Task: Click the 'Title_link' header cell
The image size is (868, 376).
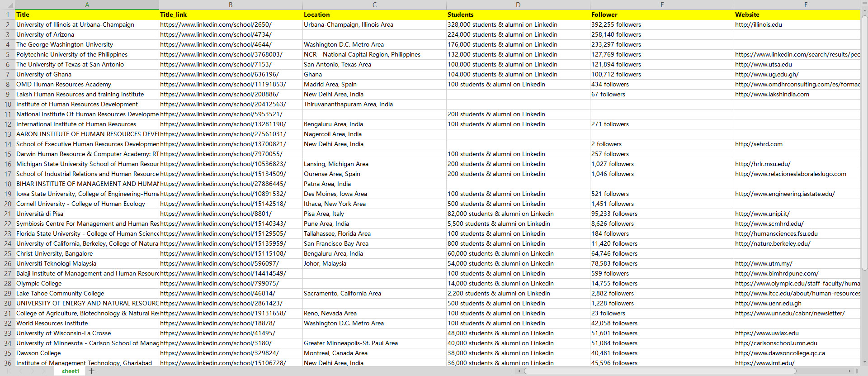Action: (x=231, y=15)
